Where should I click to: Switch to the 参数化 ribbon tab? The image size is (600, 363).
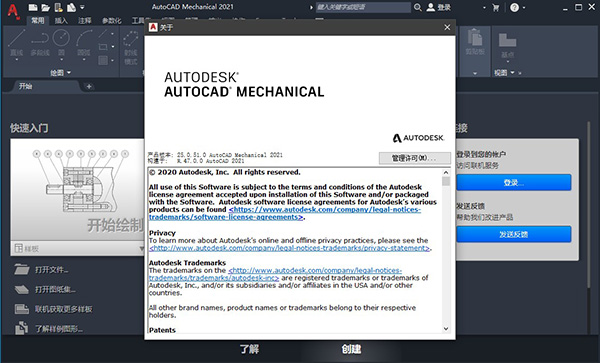(111, 21)
